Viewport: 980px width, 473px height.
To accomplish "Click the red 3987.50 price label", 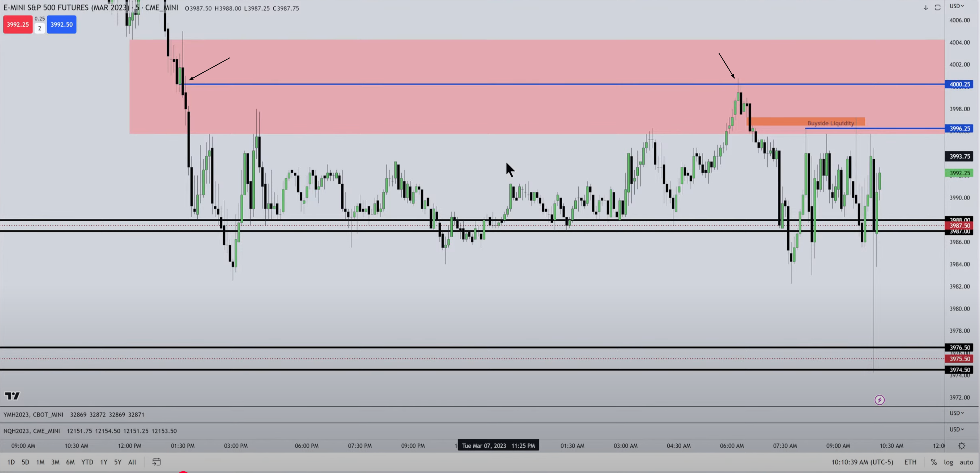I will [959, 226].
